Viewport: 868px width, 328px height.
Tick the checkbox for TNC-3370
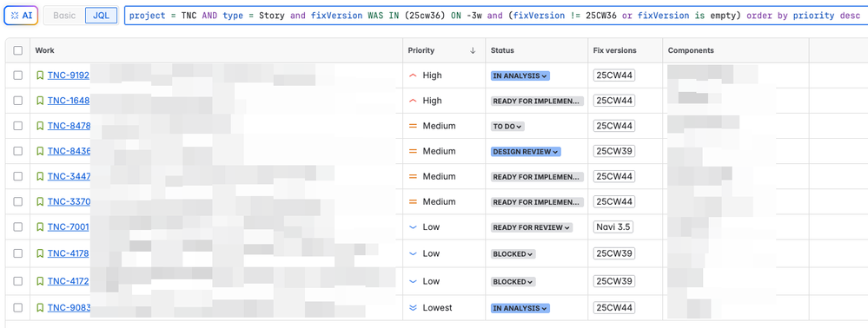tap(18, 202)
